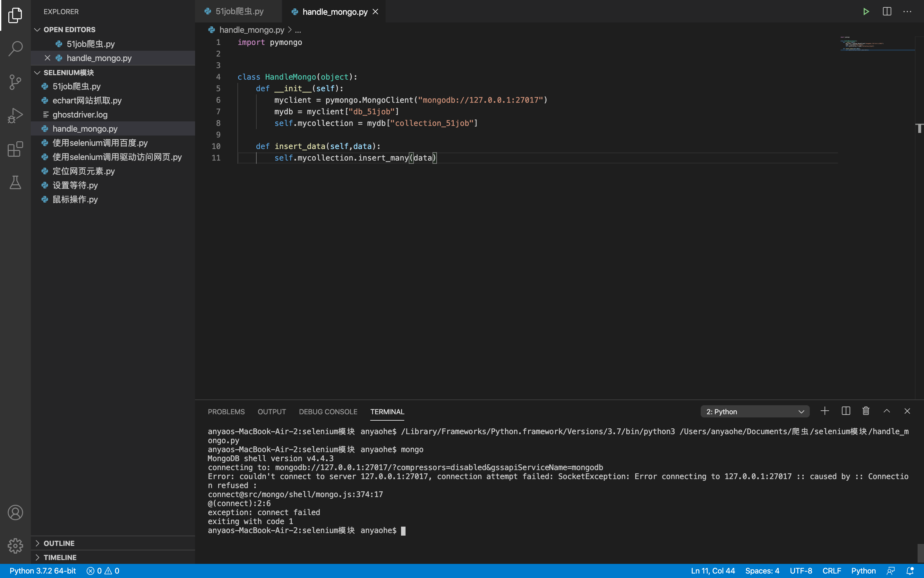Image resolution: width=924 pixels, height=578 pixels.
Task: Click the class HandleMongo definition line
Action: pos(297,77)
